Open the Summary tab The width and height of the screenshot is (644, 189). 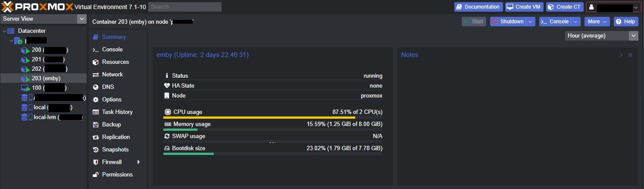[118, 37]
